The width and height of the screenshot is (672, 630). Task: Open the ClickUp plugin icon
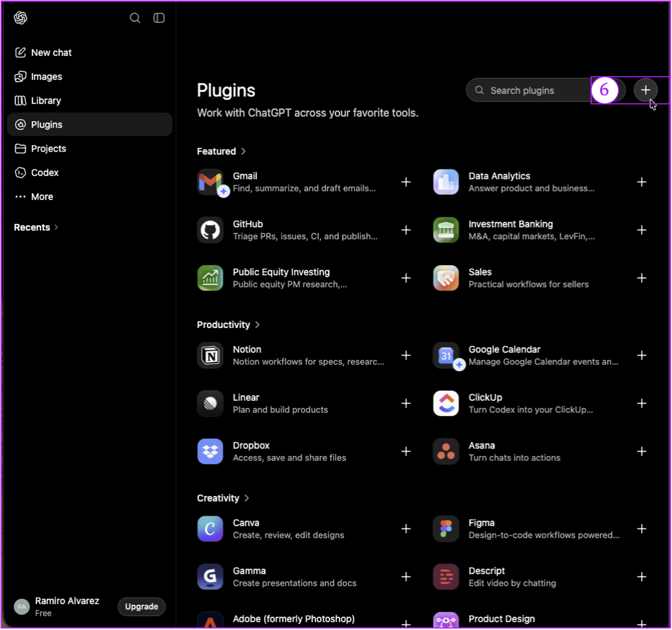click(x=446, y=404)
